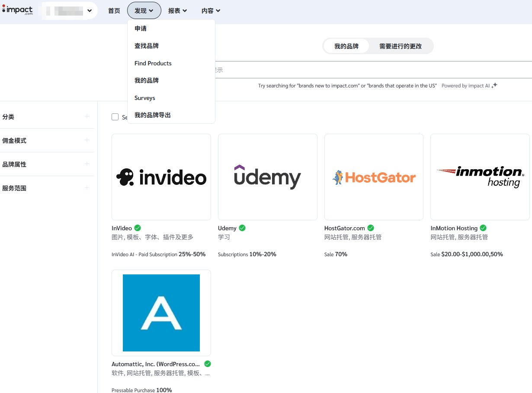The width and height of the screenshot is (532, 393).
Task: Click InMotion Hosting's green verified checkmark icon
Action: (483, 228)
